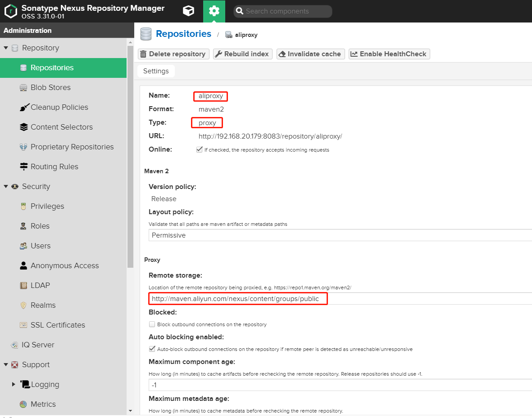Click the Repositories database icon in sidebar
The width and height of the screenshot is (532, 418).
tap(23, 68)
